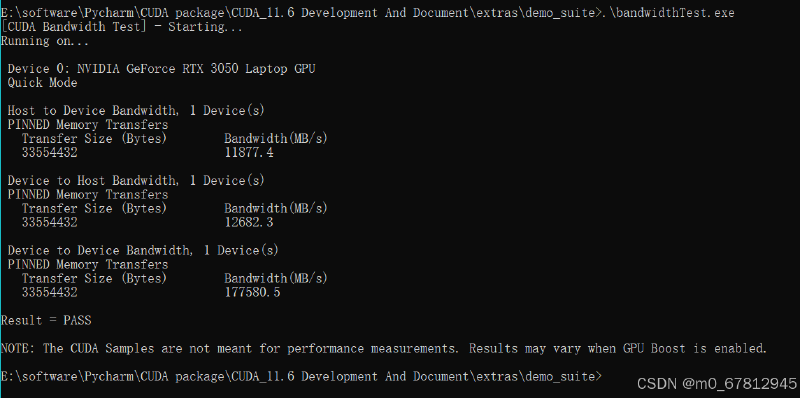
Task: Select the NVIDIA GeForce RTX 3050 device line
Action: tap(161, 69)
